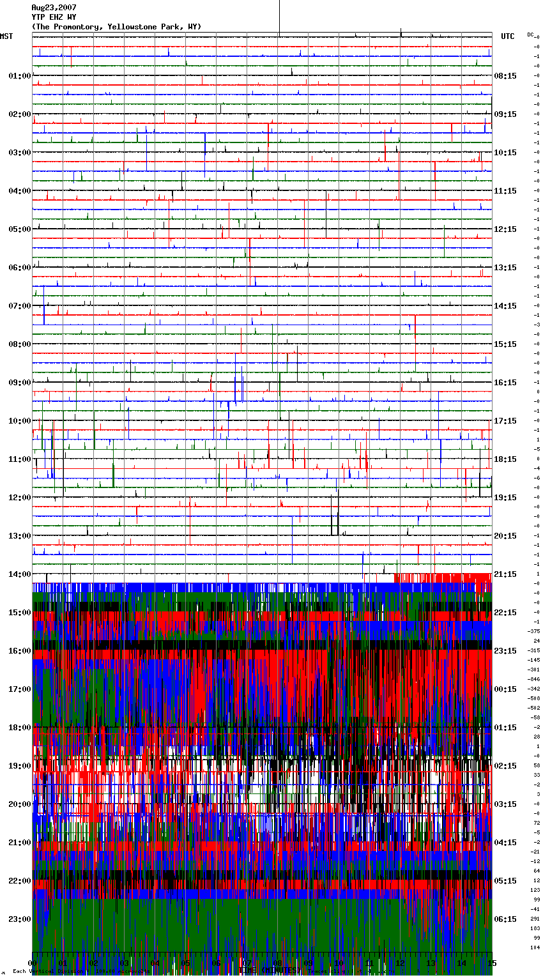Select the 16:00 MST row label

coord(19,651)
